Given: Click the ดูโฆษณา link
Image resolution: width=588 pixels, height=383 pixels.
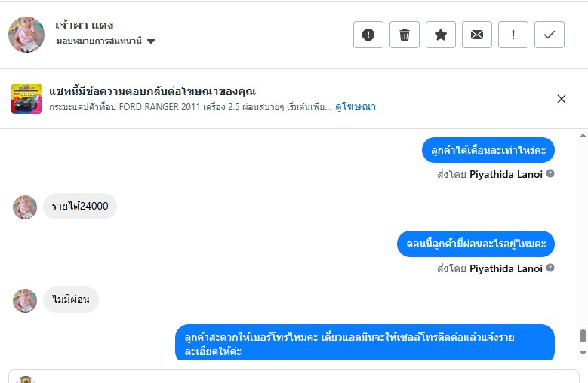Looking at the screenshot, I should coord(356,107).
